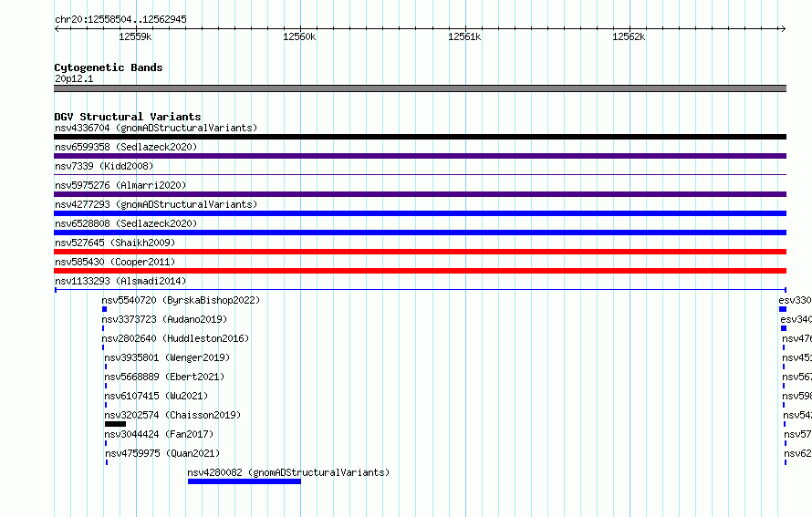Open the nsv4277293 (gnomADStructuralVariants) label

point(156,204)
